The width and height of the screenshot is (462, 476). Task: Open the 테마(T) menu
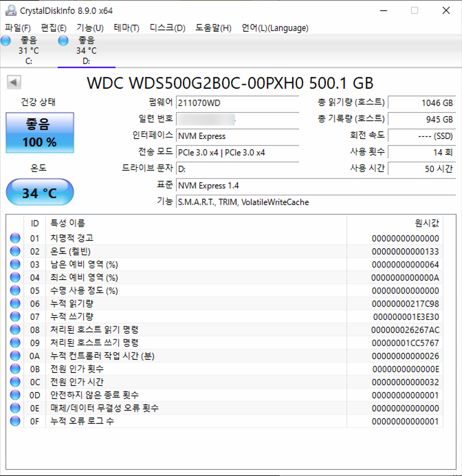click(x=126, y=28)
